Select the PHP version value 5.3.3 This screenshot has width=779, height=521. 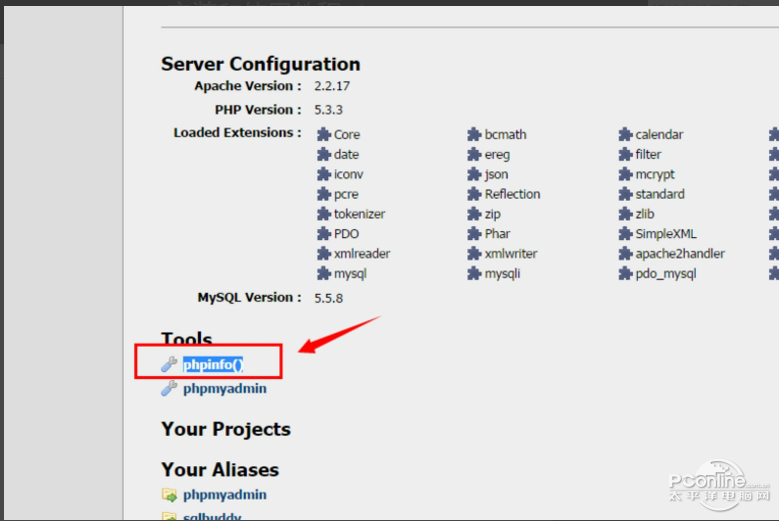pyautogui.click(x=328, y=110)
